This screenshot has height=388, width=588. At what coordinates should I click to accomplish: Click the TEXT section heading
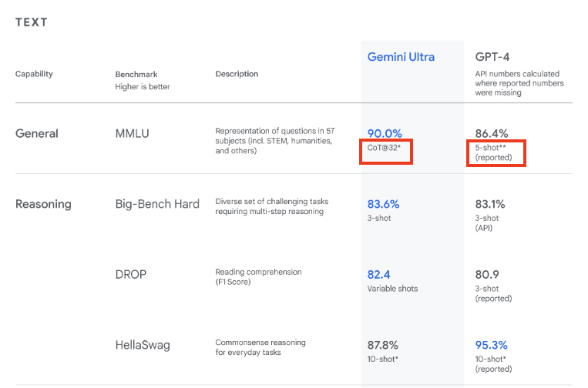(31, 22)
